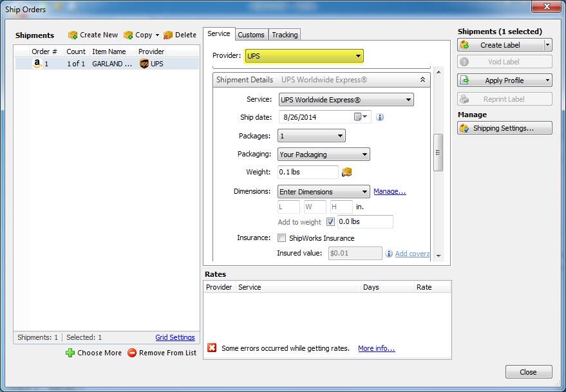This screenshot has height=392, width=566.
Task: Switch to the Customs tab
Action: (x=251, y=35)
